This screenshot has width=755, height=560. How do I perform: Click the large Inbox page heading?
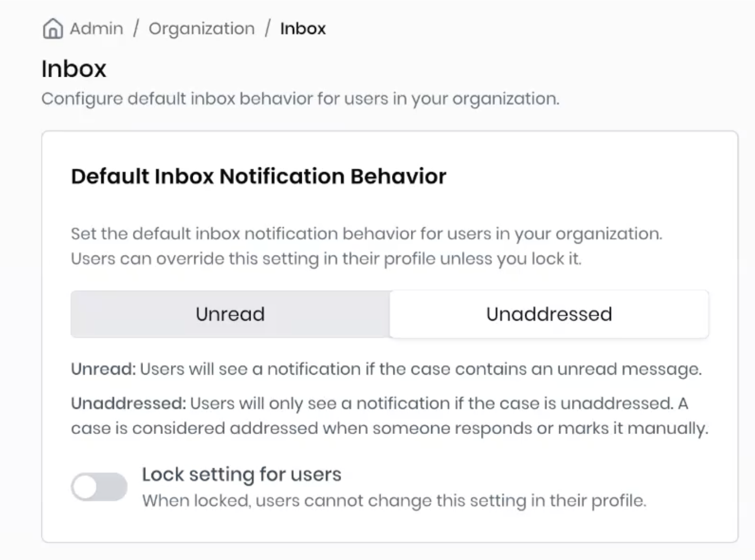click(74, 69)
